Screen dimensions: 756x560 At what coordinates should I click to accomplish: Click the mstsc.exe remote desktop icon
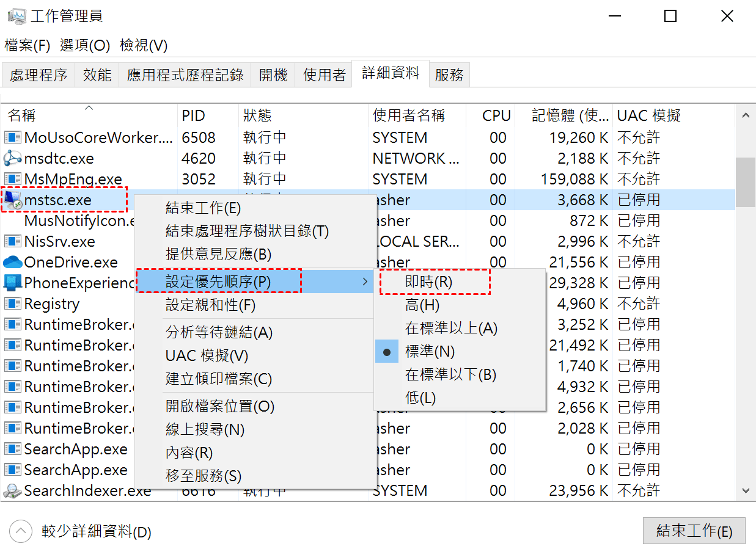[13, 200]
